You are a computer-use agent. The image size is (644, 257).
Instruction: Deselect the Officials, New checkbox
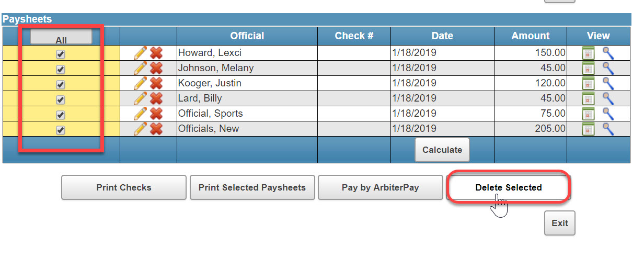coord(61,130)
